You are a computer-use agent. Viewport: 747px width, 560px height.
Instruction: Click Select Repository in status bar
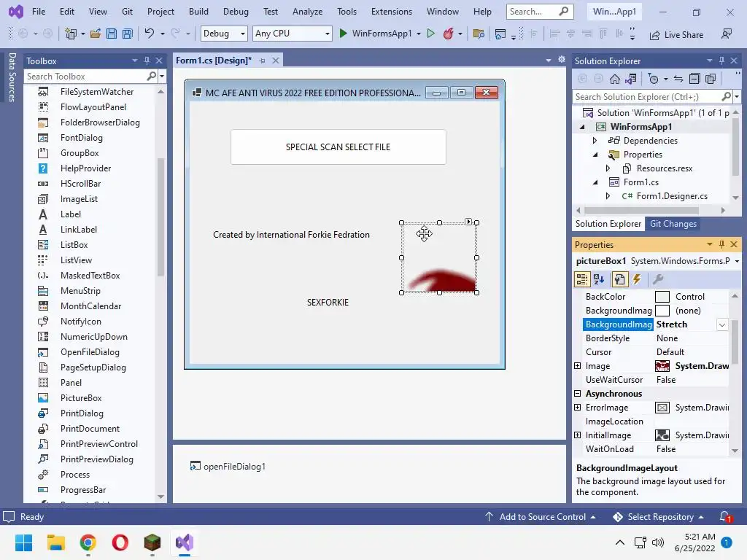click(659, 517)
